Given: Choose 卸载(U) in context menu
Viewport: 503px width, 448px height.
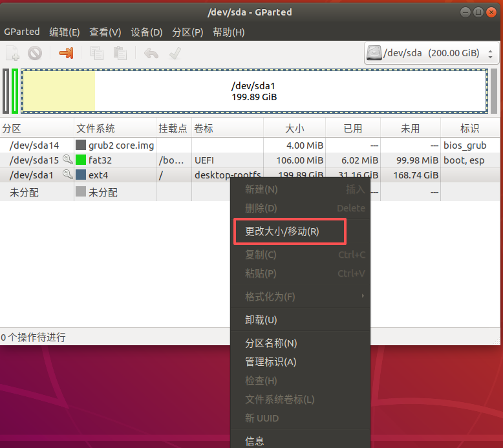Looking at the screenshot, I should [x=301, y=320].
